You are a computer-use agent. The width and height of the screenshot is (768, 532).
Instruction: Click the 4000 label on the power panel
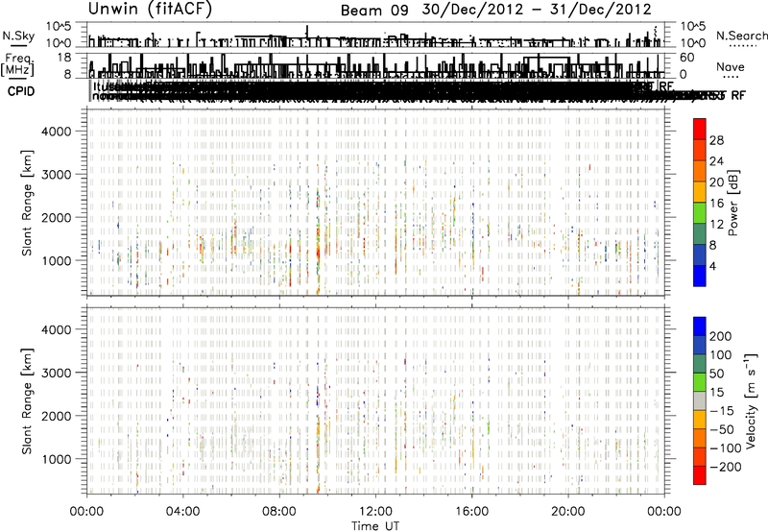click(56, 132)
